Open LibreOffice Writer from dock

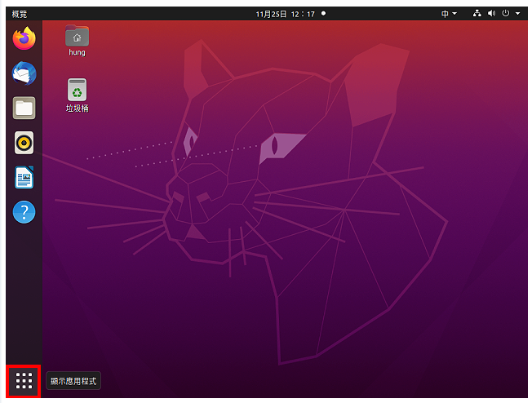click(x=24, y=177)
